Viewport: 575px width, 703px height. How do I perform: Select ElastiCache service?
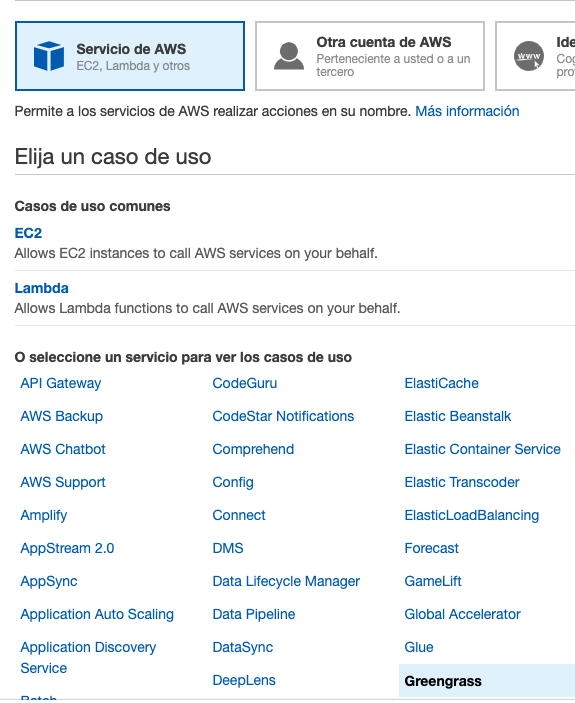[x=441, y=383]
